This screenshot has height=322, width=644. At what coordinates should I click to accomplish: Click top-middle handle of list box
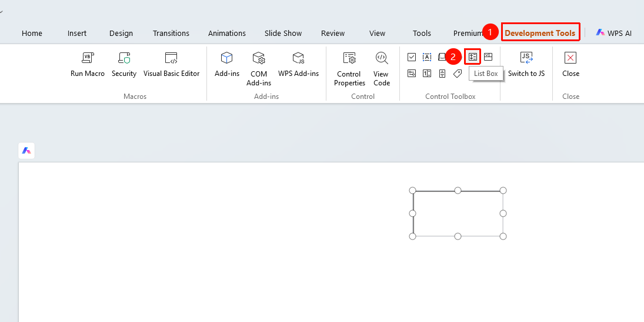[x=458, y=190]
